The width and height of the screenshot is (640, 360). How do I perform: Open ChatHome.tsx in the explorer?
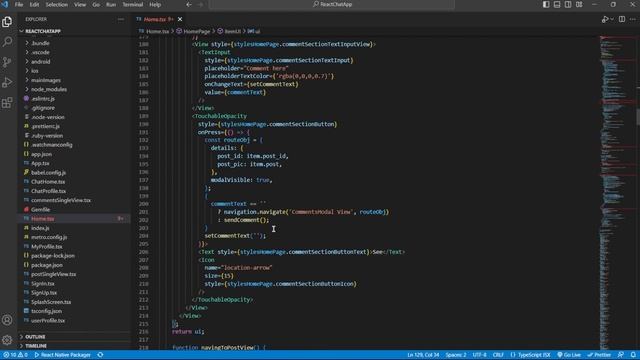[x=48, y=182]
